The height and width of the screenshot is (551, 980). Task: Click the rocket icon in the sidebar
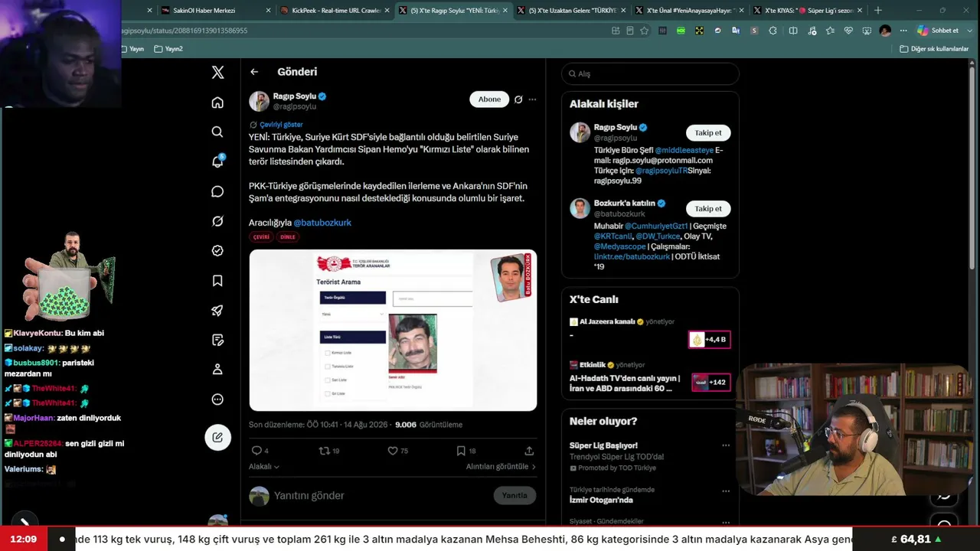pos(217,310)
